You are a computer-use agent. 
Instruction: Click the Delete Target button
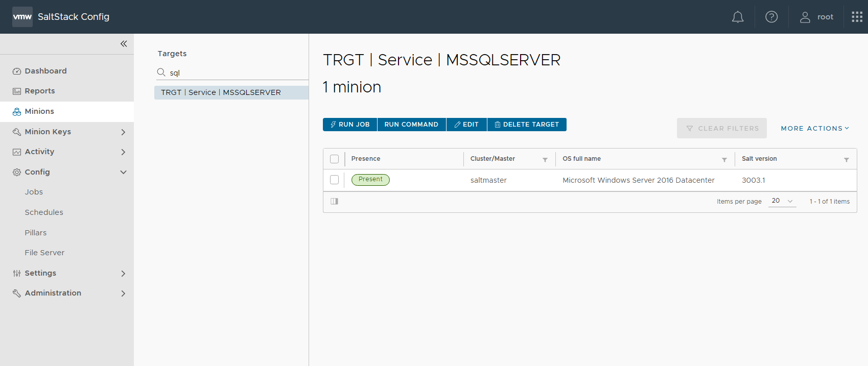point(527,125)
